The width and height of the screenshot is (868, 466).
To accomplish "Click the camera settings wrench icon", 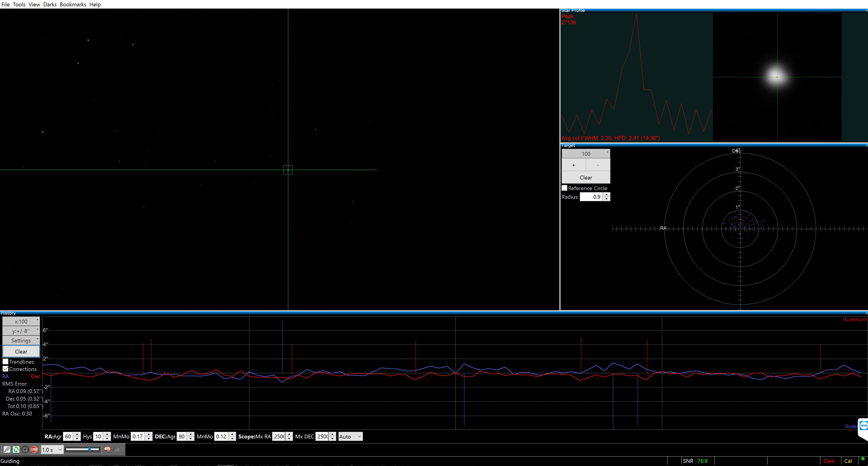I will (117, 449).
